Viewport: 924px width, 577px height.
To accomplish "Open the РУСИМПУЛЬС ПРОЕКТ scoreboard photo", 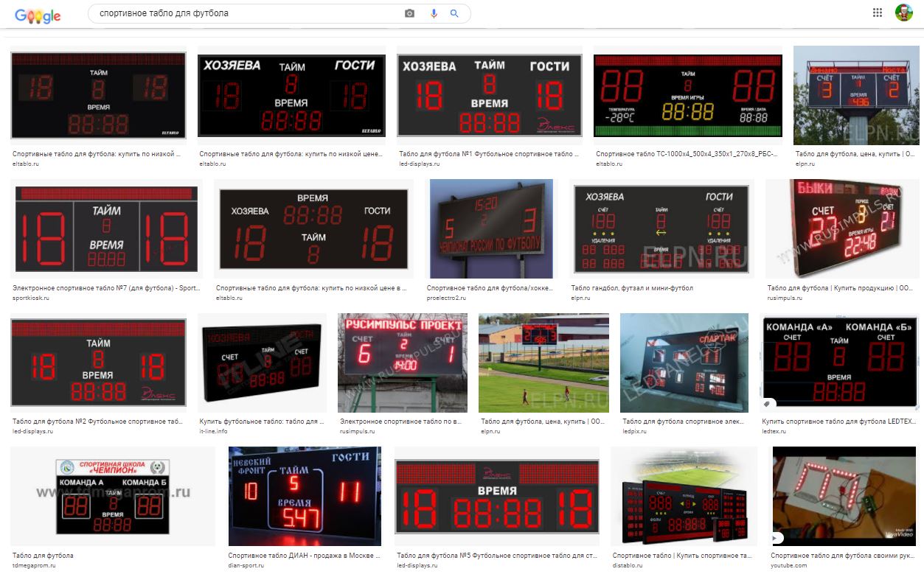I will point(402,363).
